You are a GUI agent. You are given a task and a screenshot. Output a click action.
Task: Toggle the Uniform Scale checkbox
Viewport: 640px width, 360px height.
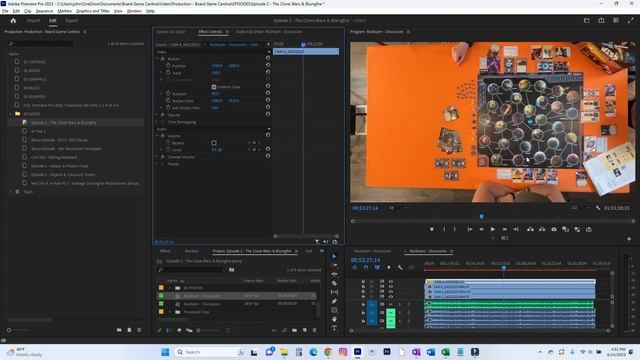pyautogui.click(x=214, y=87)
